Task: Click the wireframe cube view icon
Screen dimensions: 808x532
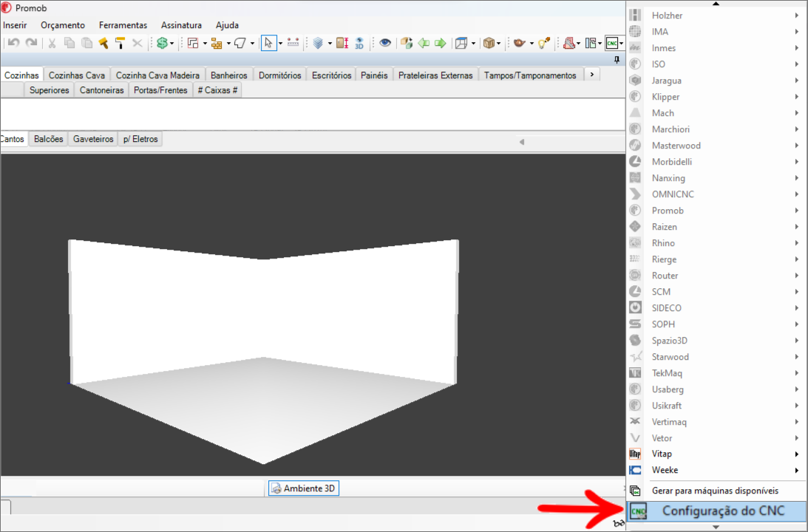Action: click(x=461, y=44)
